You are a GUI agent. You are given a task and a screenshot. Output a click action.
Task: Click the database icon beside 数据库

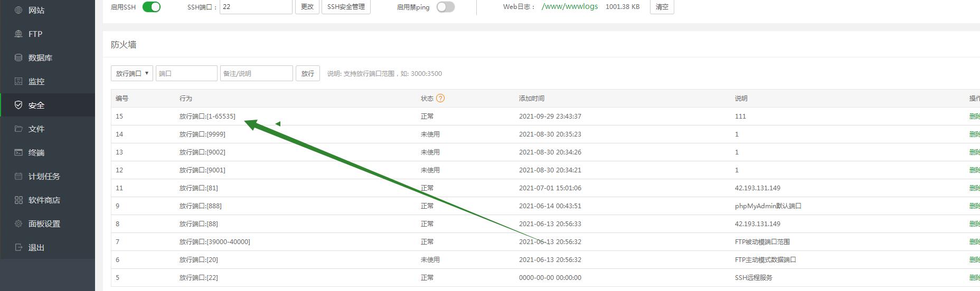coord(18,57)
